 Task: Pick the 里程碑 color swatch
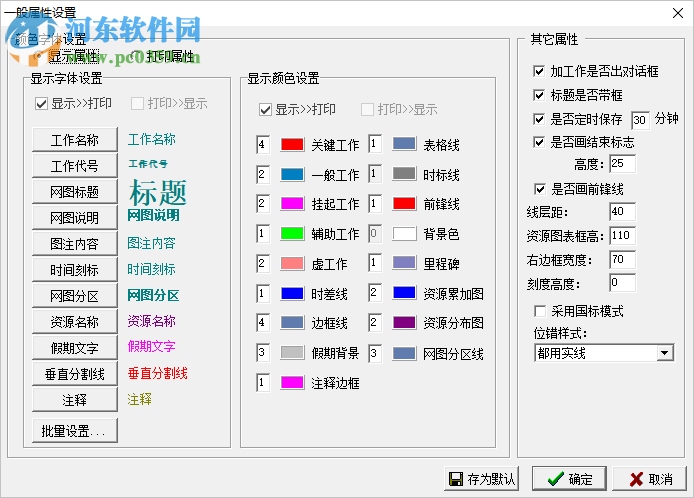(404, 263)
